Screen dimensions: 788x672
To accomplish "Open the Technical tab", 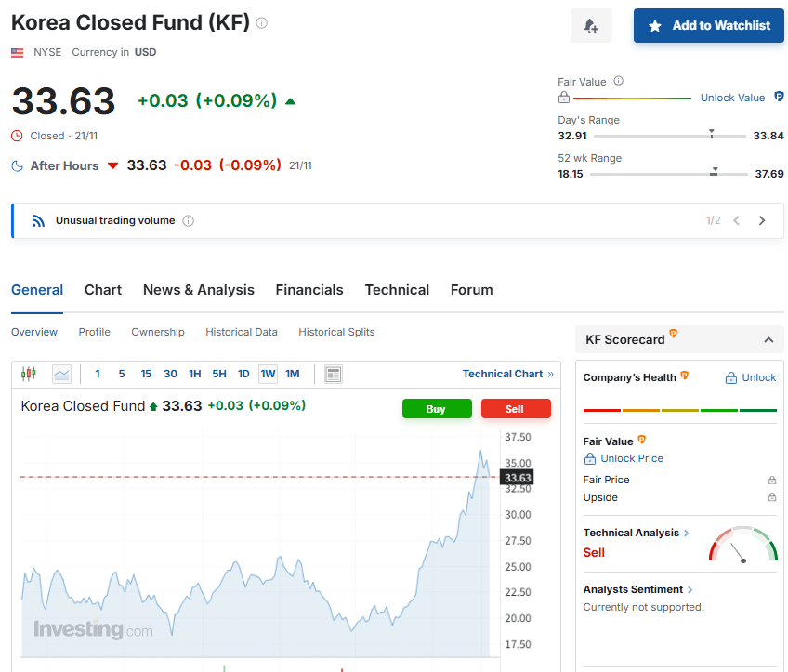I will click(x=397, y=290).
